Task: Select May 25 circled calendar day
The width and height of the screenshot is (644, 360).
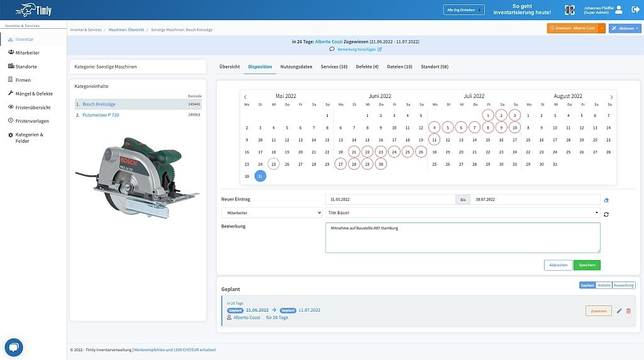Action: pos(274,164)
